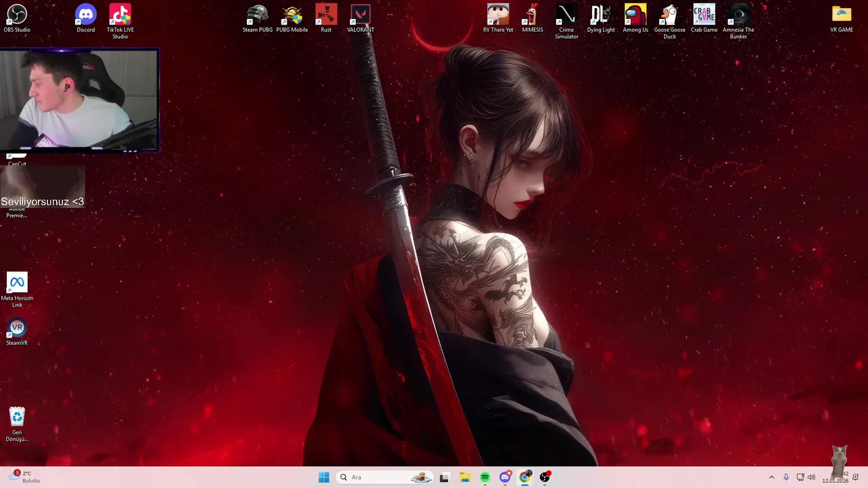
Task: Select the Among Us icon
Action: 635,18
